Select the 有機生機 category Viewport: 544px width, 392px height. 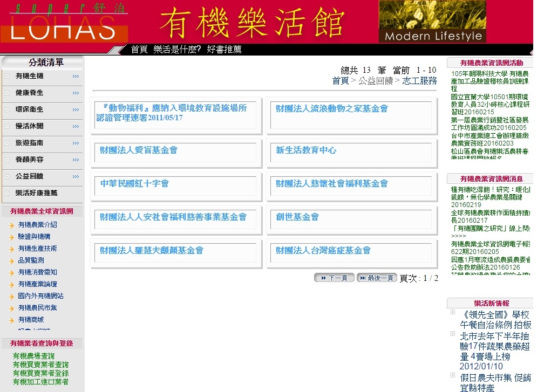coord(30,76)
